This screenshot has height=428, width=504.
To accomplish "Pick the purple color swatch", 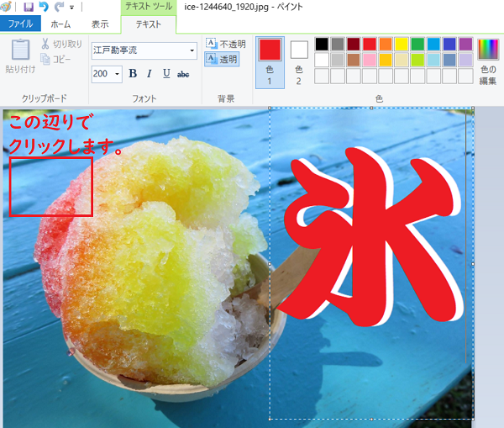I will point(465,44).
